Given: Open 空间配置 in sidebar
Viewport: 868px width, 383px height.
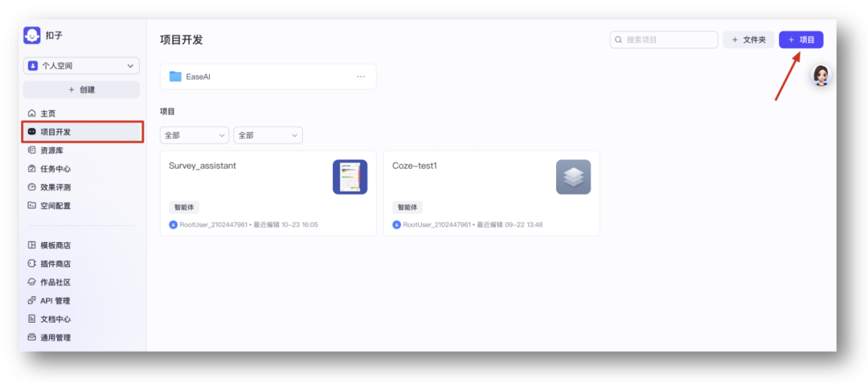Looking at the screenshot, I should (x=81, y=206).
